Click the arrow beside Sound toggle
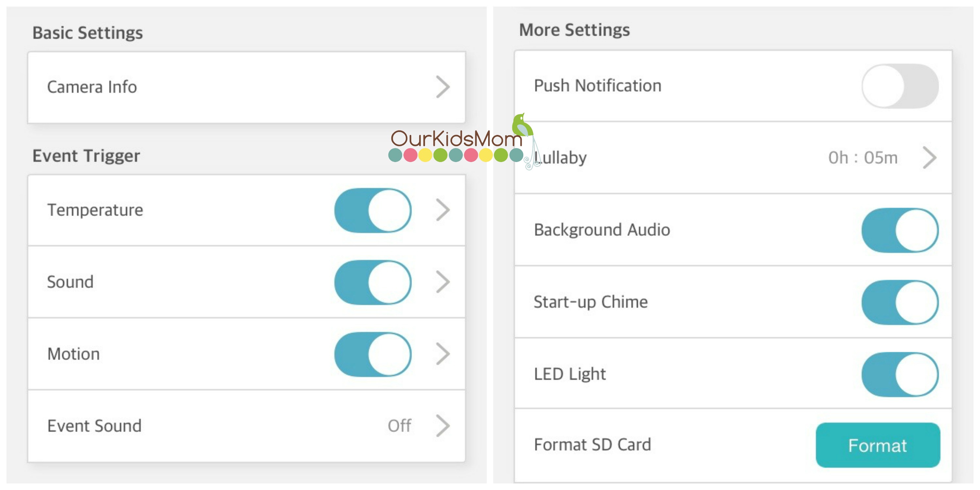980x490 pixels. [x=443, y=282]
